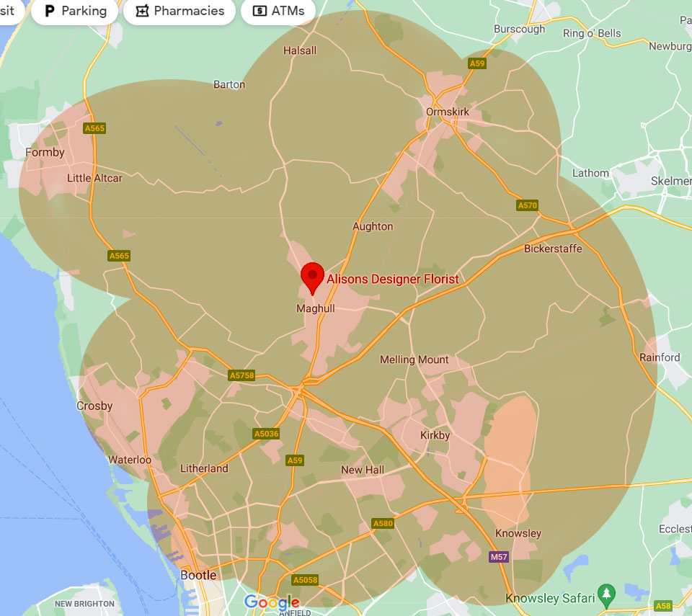Image resolution: width=692 pixels, height=616 pixels.
Task: Click the A58 road shield
Action: pos(663,606)
